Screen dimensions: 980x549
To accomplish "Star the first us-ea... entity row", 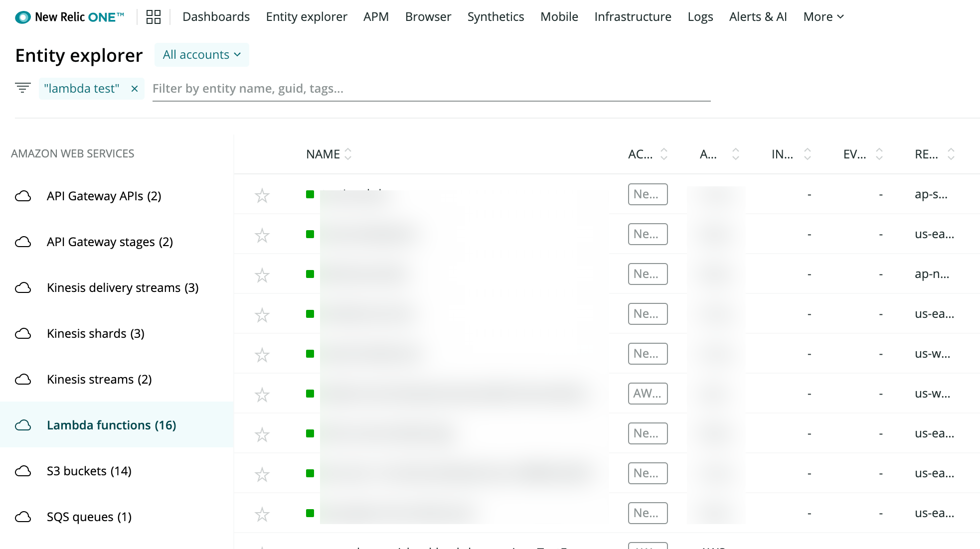I will [x=262, y=235].
